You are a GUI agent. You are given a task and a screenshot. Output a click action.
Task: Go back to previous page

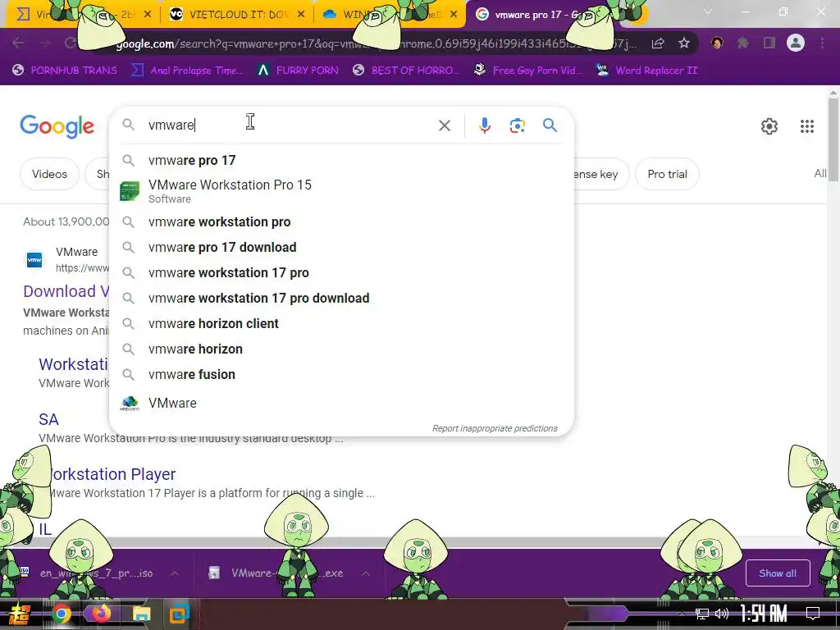point(18,43)
